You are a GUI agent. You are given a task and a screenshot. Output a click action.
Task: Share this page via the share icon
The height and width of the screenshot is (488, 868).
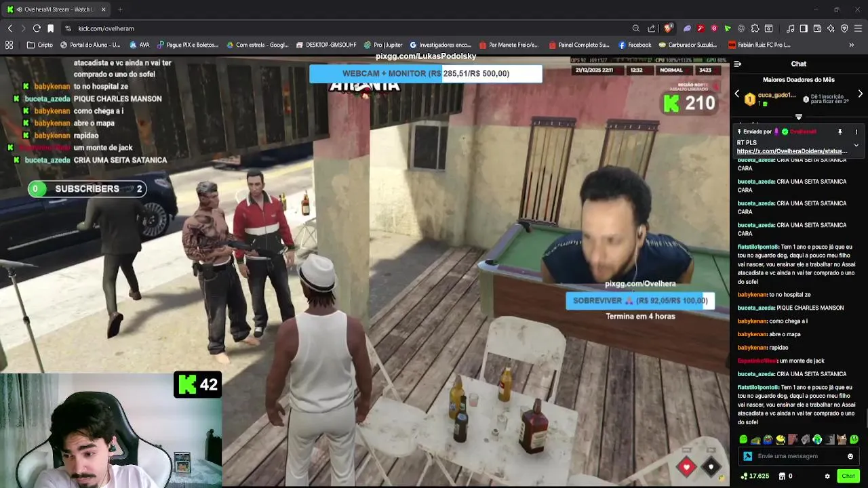pos(652,28)
